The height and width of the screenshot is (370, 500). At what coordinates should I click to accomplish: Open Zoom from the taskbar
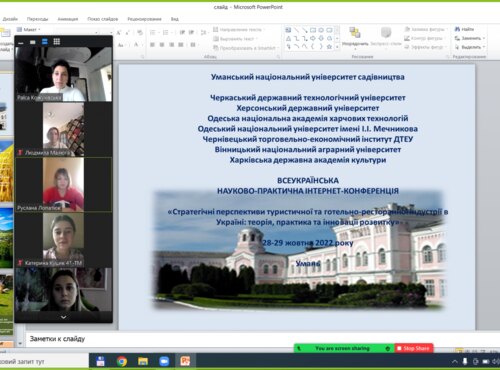point(164,361)
